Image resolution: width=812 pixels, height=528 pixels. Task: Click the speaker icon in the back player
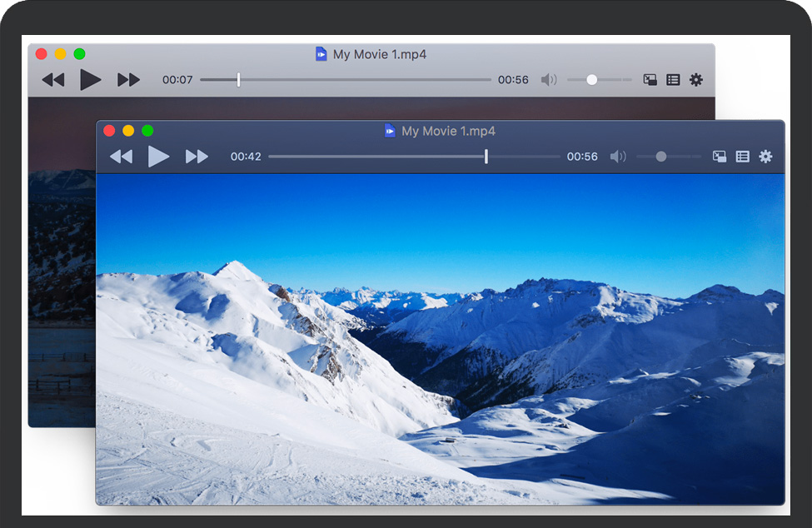(x=548, y=80)
